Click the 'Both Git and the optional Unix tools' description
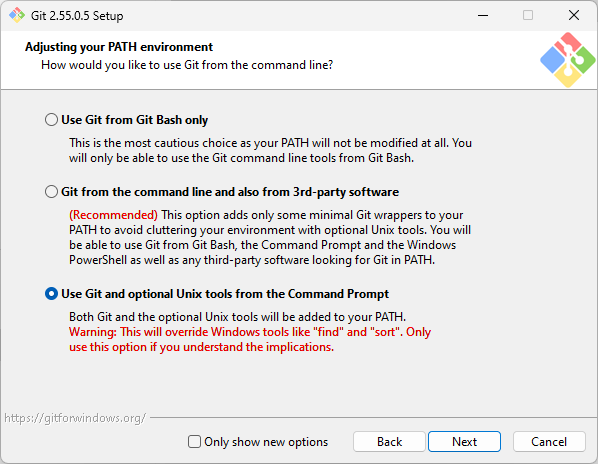The image size is (598, 464). click(x=237, y=317)
